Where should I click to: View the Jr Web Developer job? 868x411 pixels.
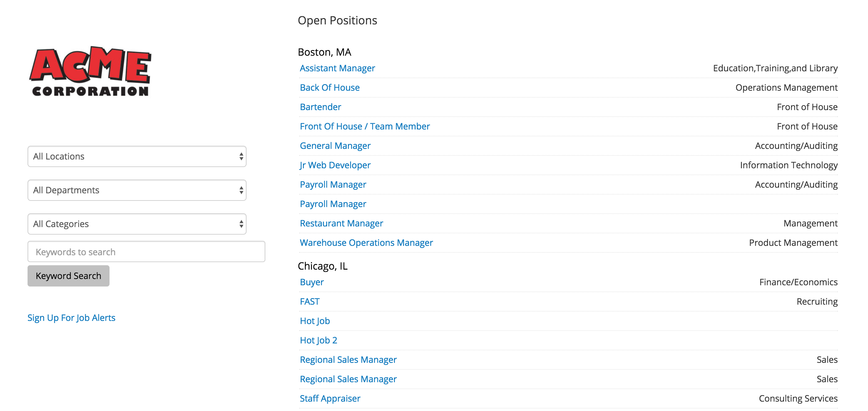[335, 165]
